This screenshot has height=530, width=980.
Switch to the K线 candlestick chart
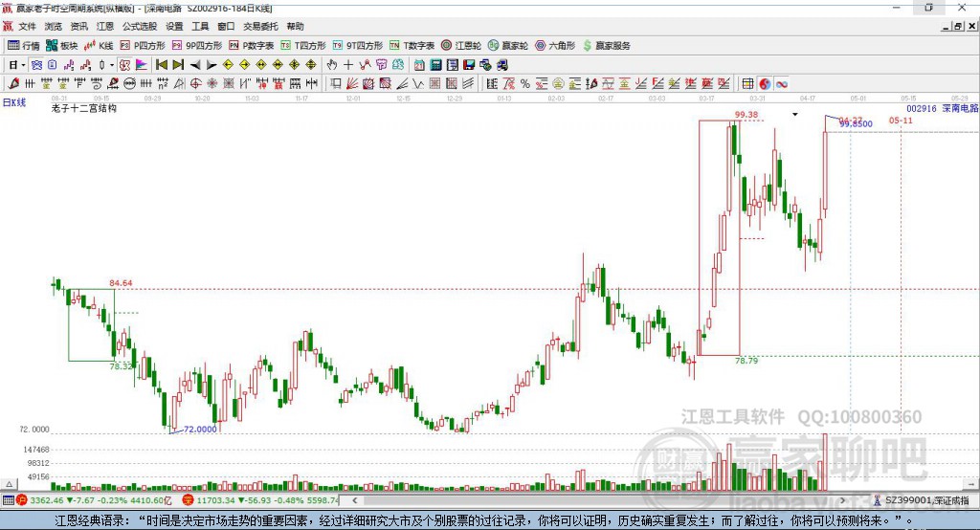pyautogui.click(x=99, y=46)
